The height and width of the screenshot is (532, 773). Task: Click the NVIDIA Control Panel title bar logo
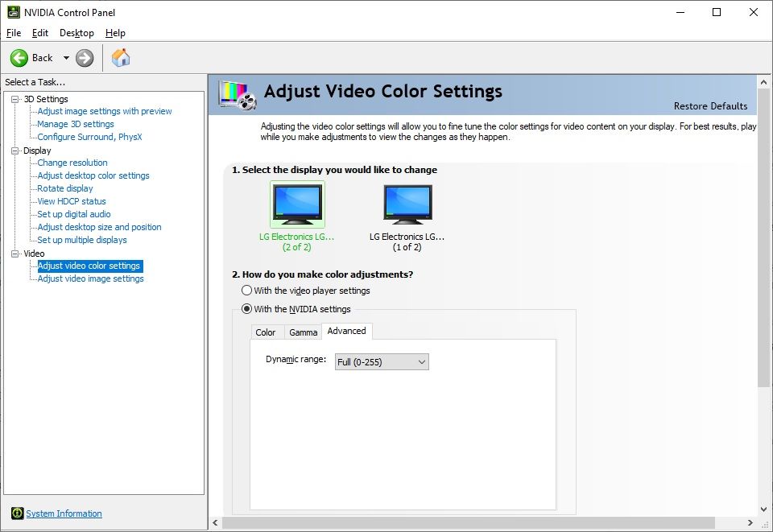(x=14, y=12)
